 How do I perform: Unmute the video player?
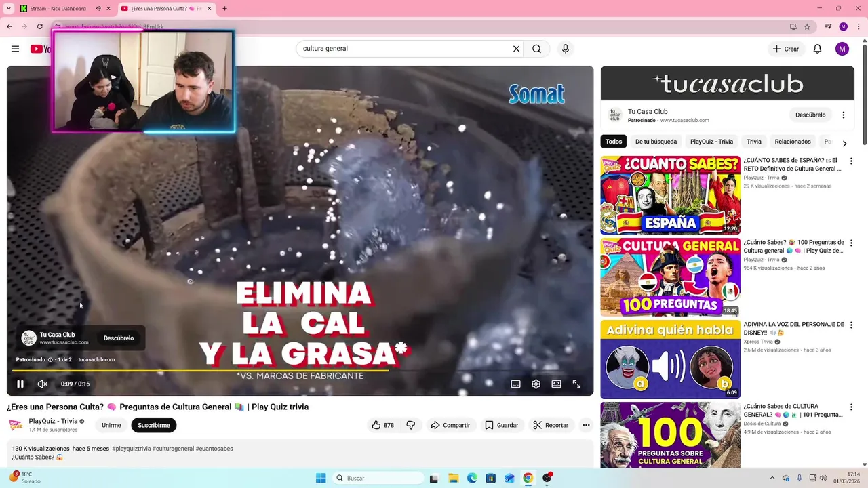[x=42, y=384]
